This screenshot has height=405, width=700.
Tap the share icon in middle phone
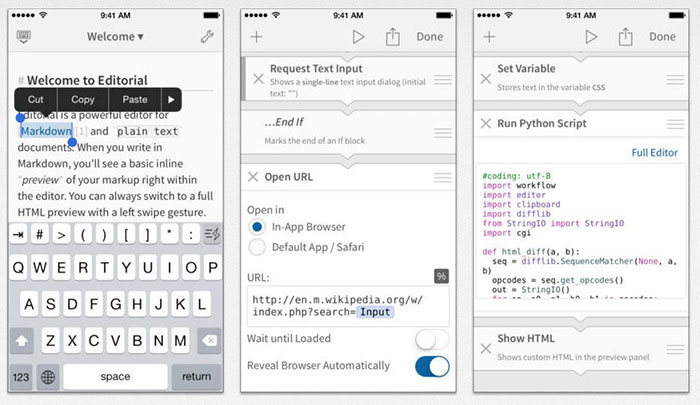392,37
